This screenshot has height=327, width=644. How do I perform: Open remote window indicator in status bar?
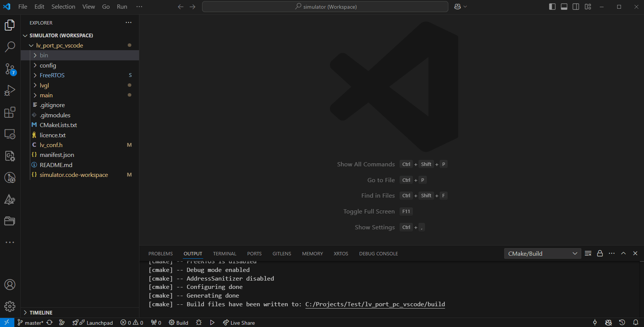(7, 322)
